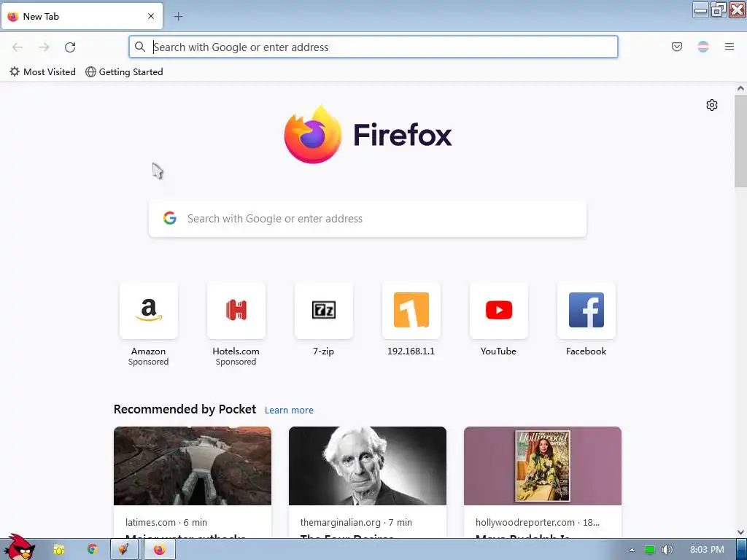Screen dimensions: 747x560
Task: Click the latimes.com · 6 min source text
Action: [x=166, y=522]
